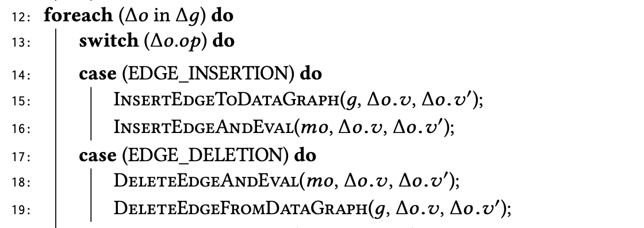
Task: Click line number 19
Action: click(20, 210)
